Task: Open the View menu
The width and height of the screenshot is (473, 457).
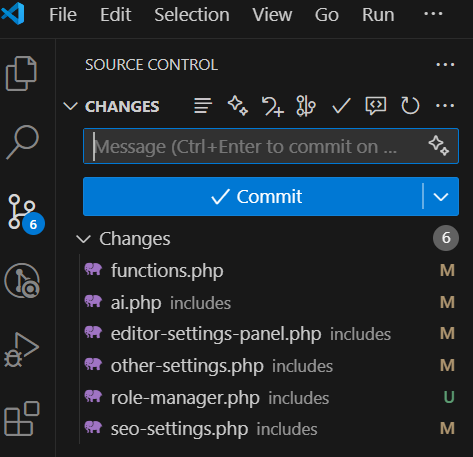Action: [x=272, y=15]
